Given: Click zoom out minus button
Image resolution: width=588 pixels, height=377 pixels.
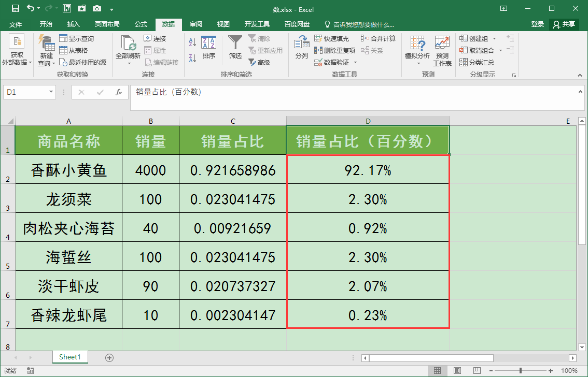Looking at the screenshot, I should click(491, 371).
